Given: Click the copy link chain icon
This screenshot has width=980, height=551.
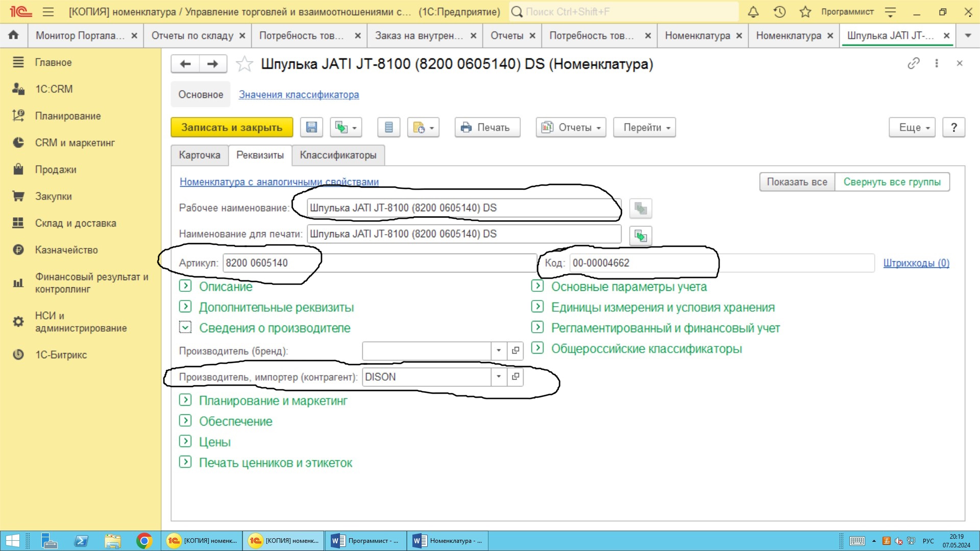Looking at the screenshot, I should [x=913, y=63].
